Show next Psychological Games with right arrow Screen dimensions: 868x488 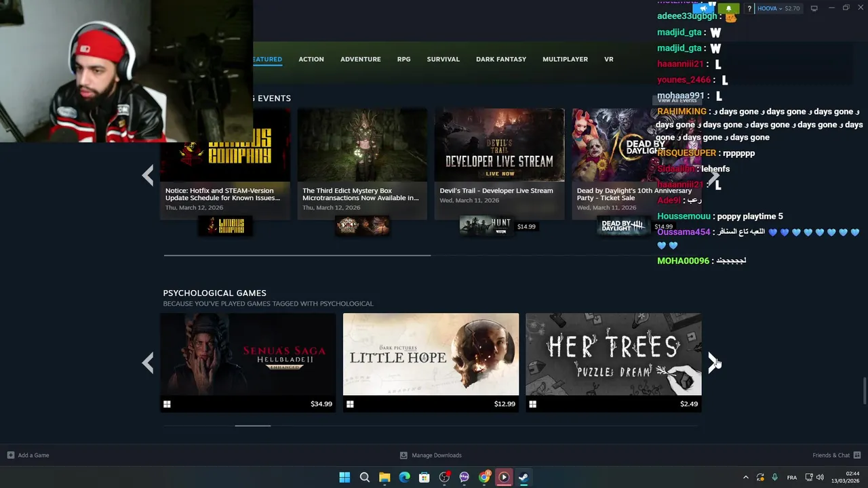(713, 363)
